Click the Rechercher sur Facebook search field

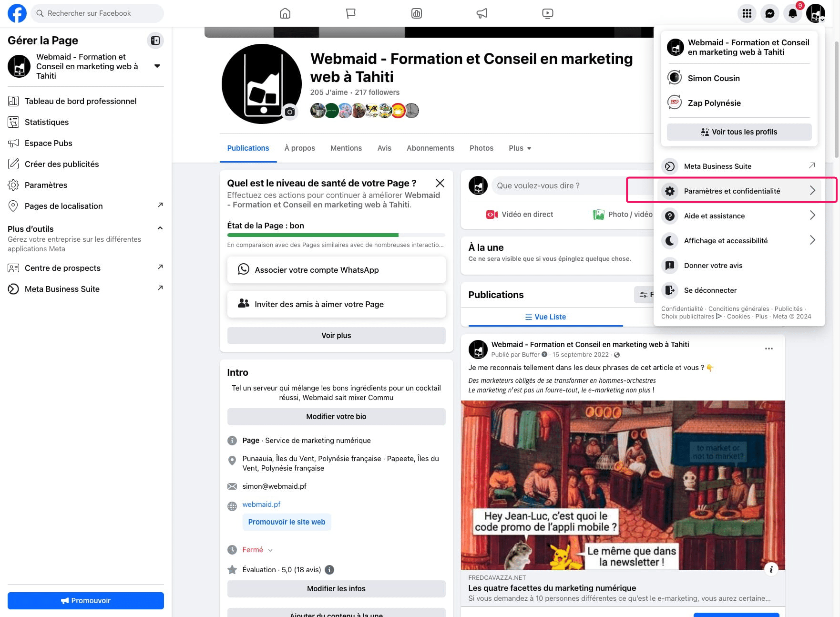(98, 13)
